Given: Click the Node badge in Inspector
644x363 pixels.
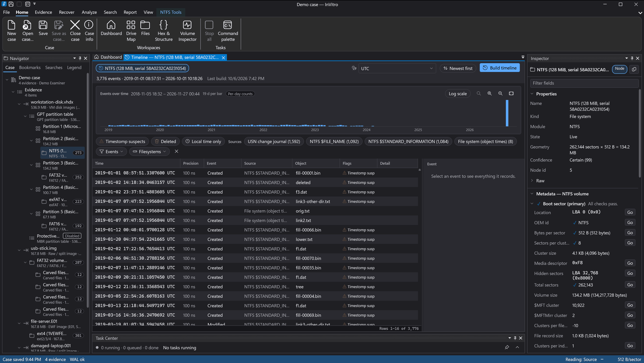Looking at the screenshot, I should (619, 69).
